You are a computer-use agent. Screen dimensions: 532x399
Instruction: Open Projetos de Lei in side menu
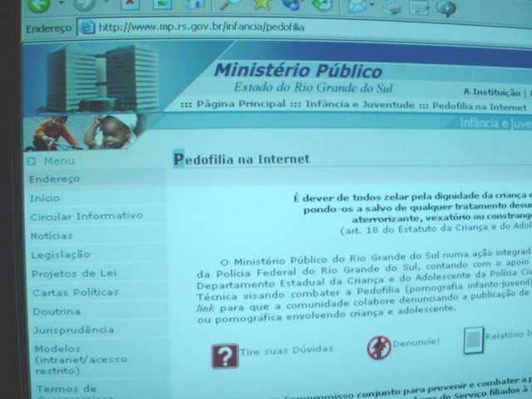click(x=74, y=273)
